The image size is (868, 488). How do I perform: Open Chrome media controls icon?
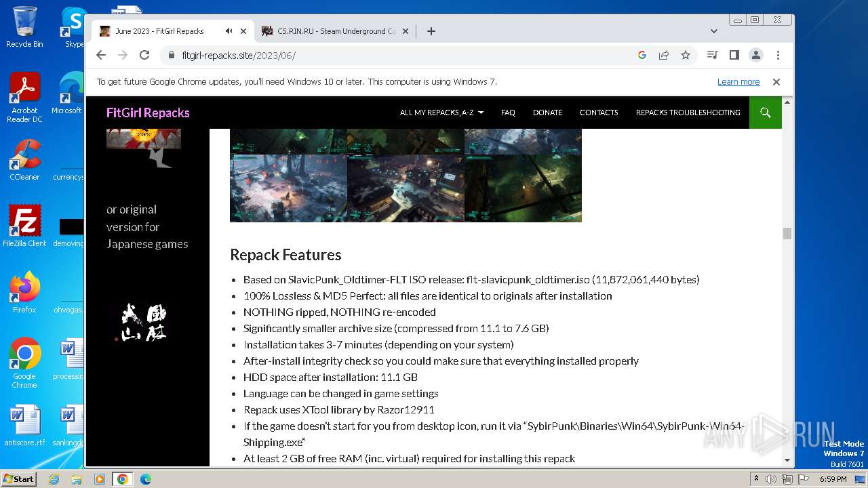tap(712, 55)
